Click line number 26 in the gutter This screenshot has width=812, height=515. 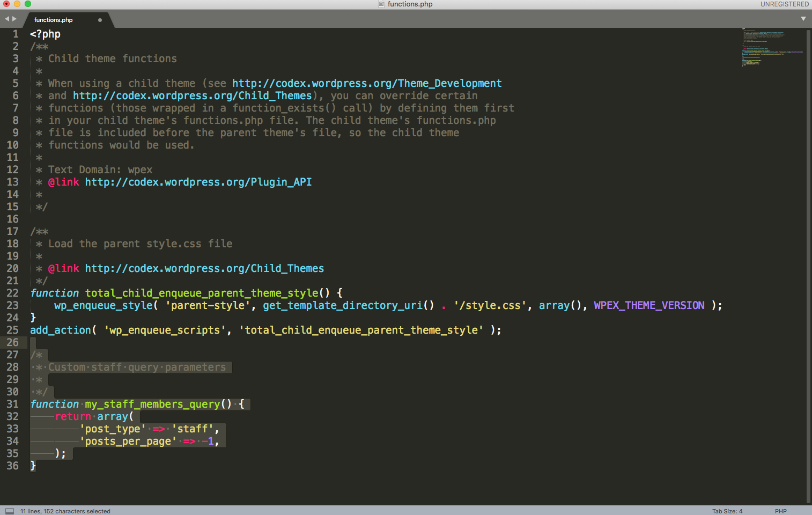pos(12,342)
